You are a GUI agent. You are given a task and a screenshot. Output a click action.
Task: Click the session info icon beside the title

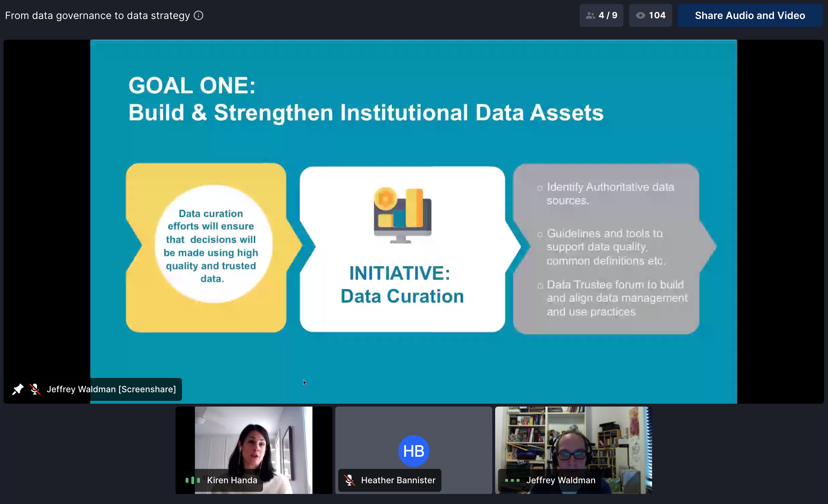(x=198, y=15)
